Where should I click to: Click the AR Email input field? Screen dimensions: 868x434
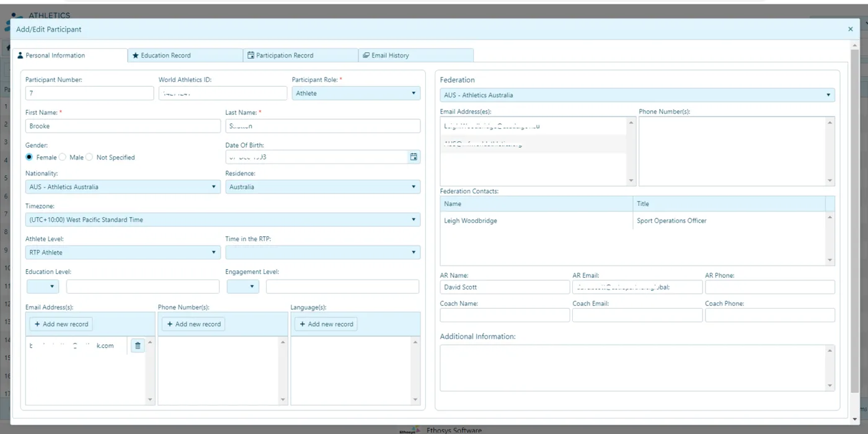(x=637, y=287)
